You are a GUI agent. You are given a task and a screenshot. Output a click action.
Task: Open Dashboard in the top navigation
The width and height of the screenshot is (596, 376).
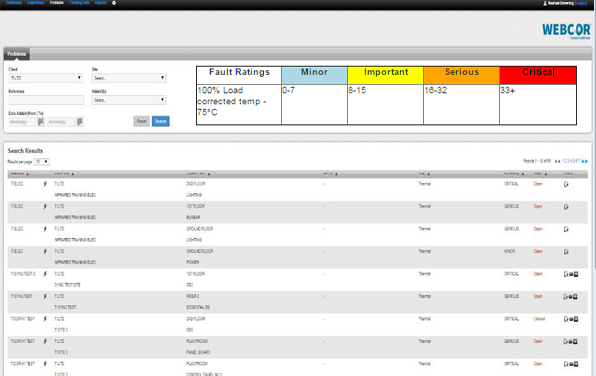14,3
